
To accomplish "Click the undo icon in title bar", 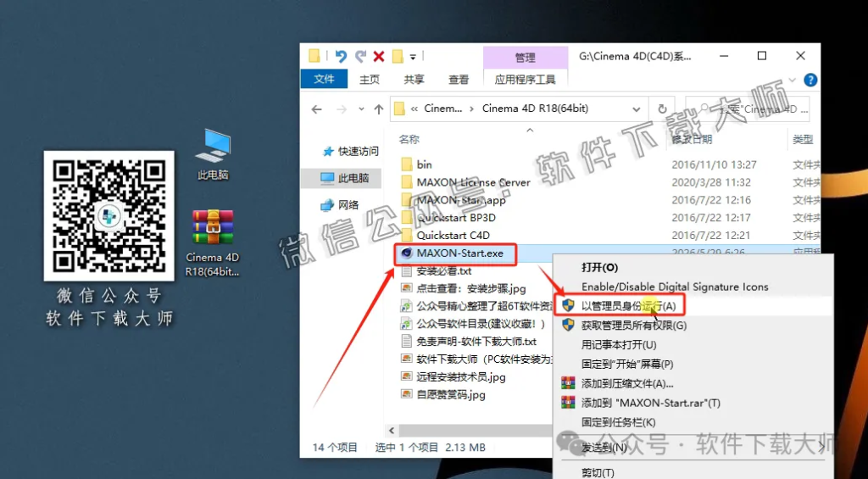I will 341,56.
